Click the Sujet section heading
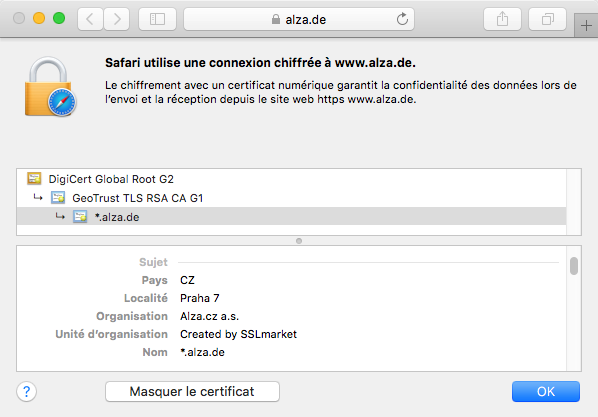The height and width of the screenshot is (417, 598). coord(153,262)
